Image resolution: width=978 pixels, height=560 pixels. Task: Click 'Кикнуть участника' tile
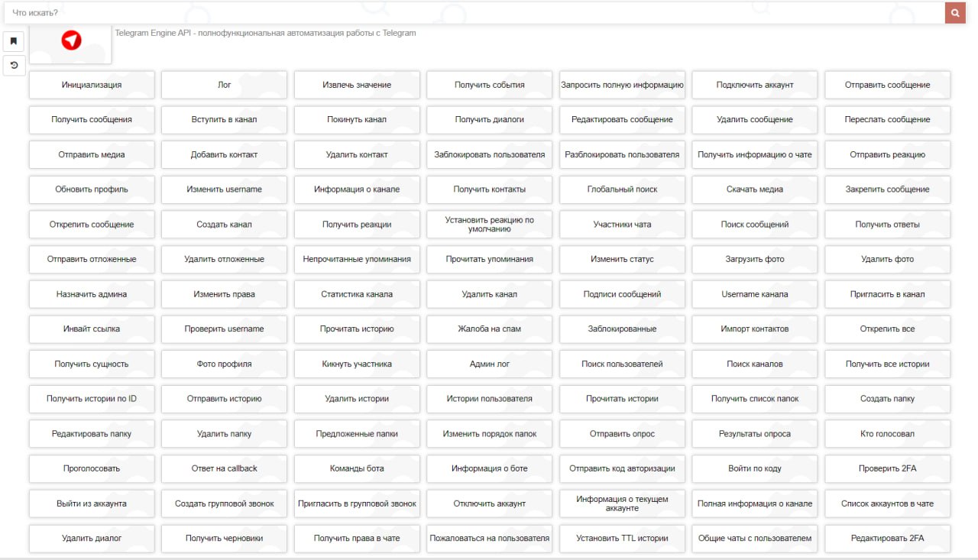click(357, 364)
